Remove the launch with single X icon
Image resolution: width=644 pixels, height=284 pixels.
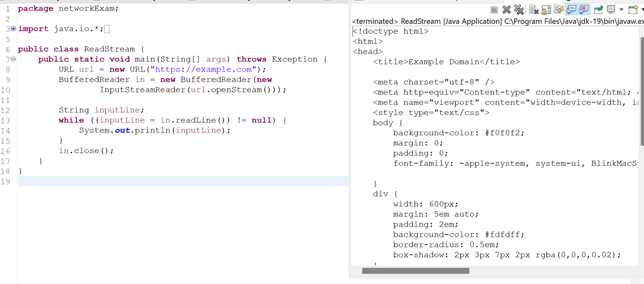[x=507, y=10]
